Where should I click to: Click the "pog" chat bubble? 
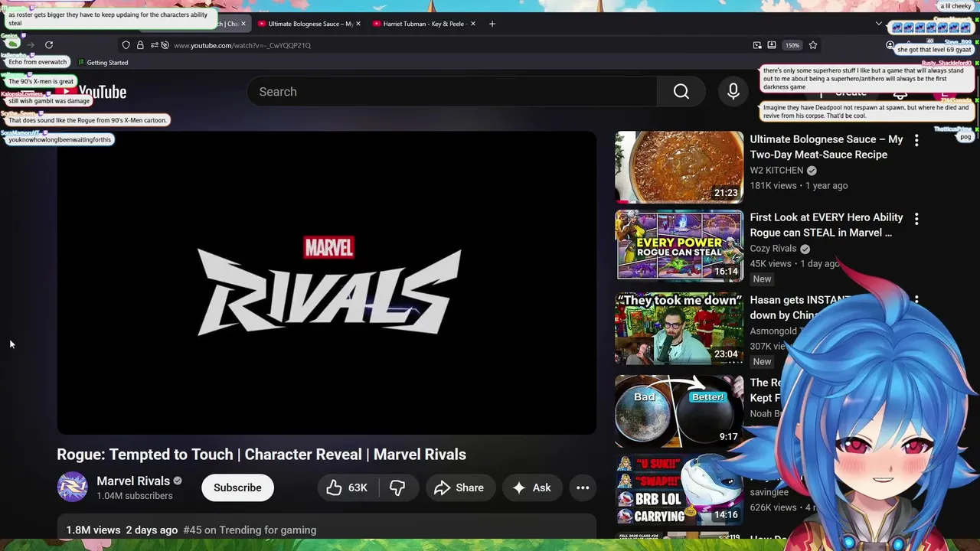tap(965, 137)
